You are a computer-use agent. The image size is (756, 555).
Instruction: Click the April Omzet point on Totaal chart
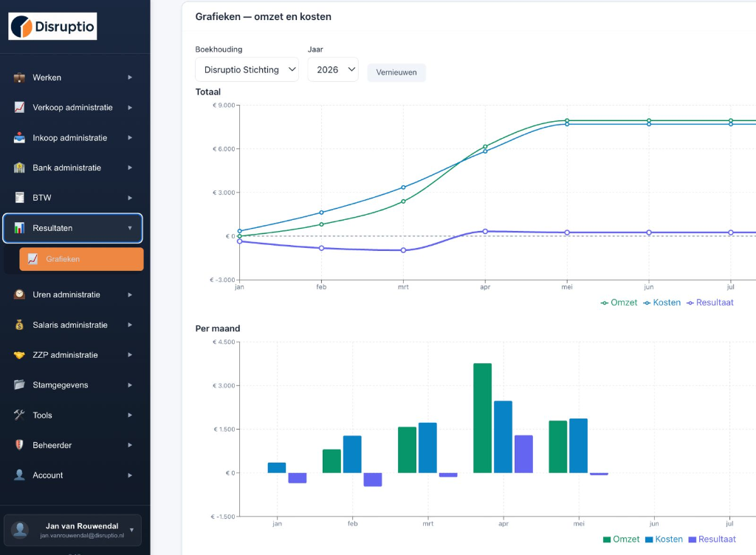(485, 146)
